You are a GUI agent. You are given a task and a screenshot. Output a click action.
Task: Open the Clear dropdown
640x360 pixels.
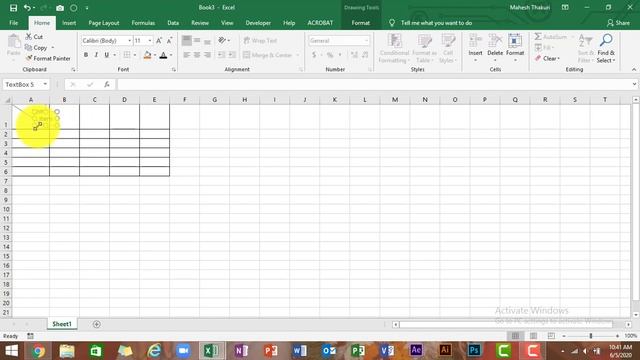(547, 58)
